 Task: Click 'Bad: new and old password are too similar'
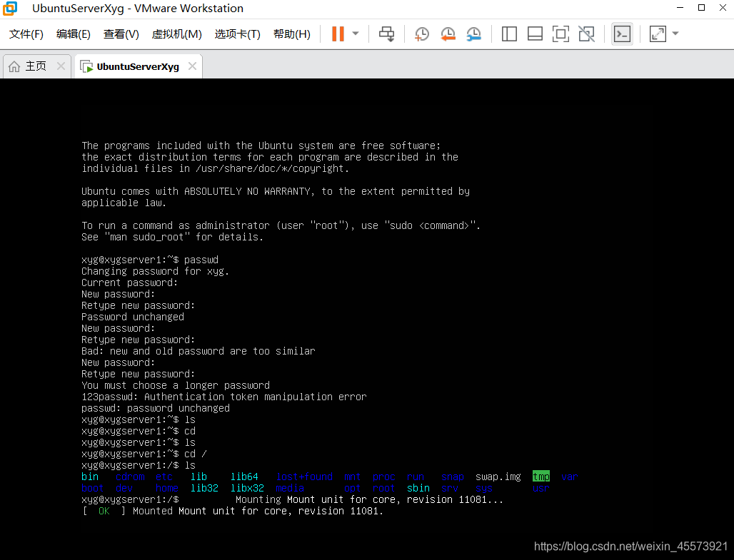(198, 352)
